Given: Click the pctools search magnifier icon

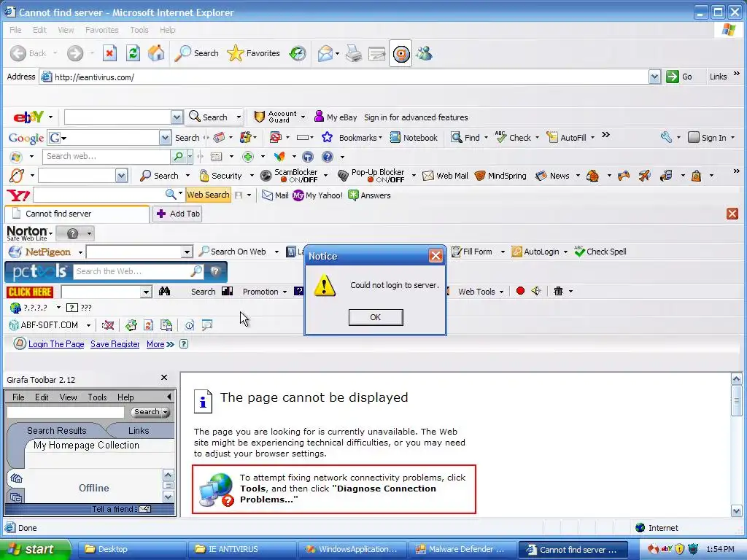Looking at the screenshot, I should pyautogui.click(x=196, y=271).
